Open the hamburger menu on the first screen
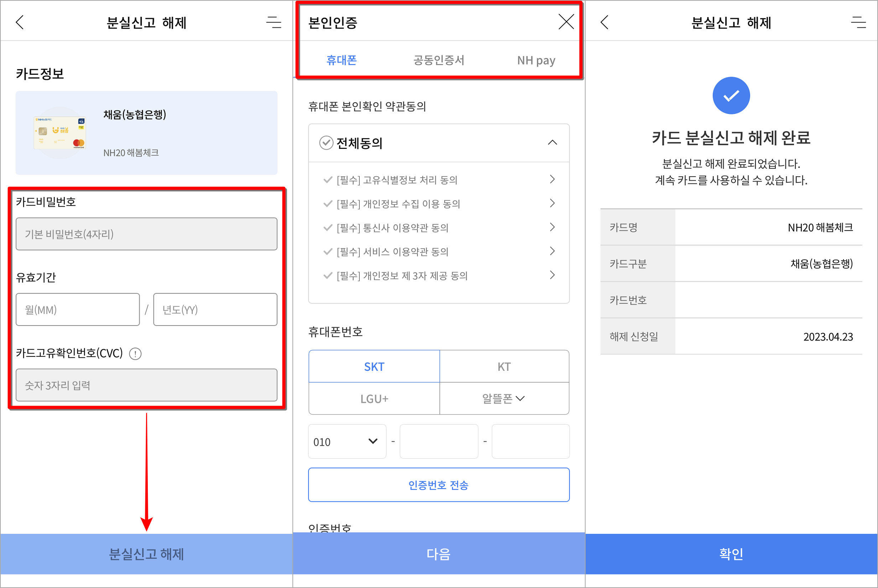This screenshot has height=588, width=878. tap(274, 22)
